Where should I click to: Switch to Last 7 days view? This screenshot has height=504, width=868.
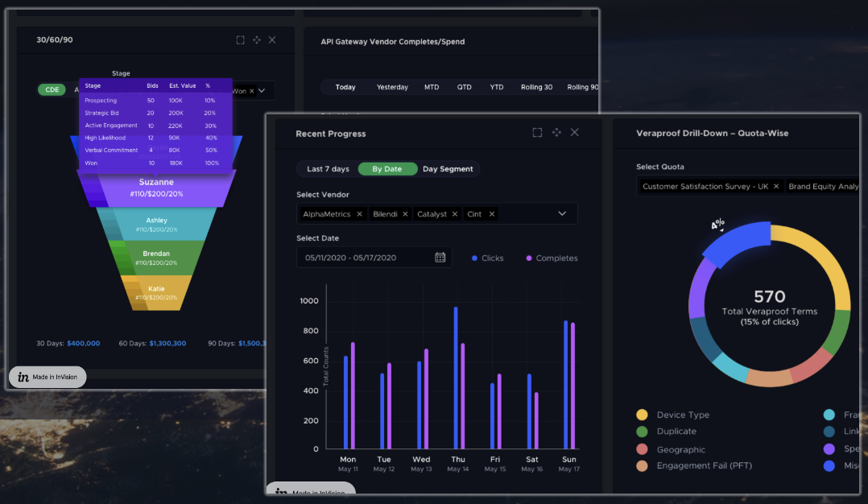point(328,169)
